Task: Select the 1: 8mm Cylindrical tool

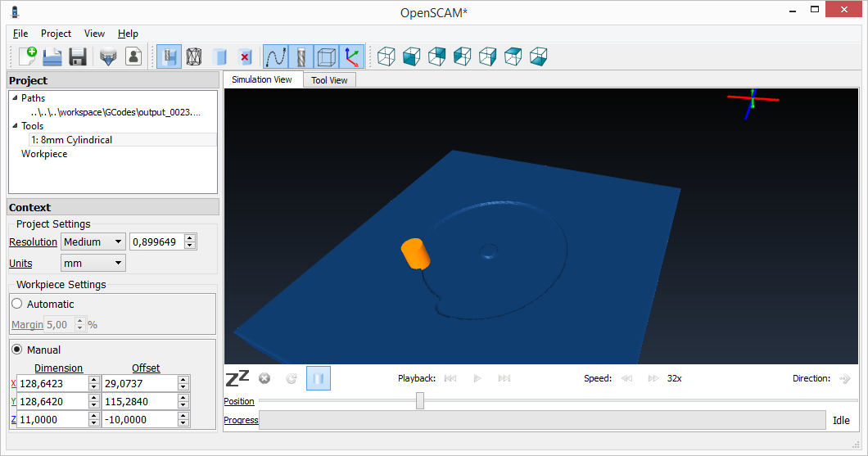Action: pyautogui.click(x=72, y=140)
